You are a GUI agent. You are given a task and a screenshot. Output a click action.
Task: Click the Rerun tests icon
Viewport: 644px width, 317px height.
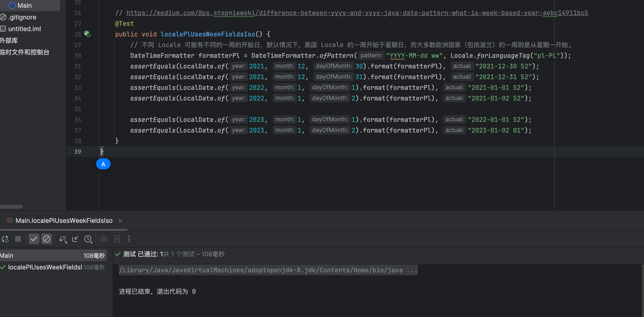coord(6,239)
